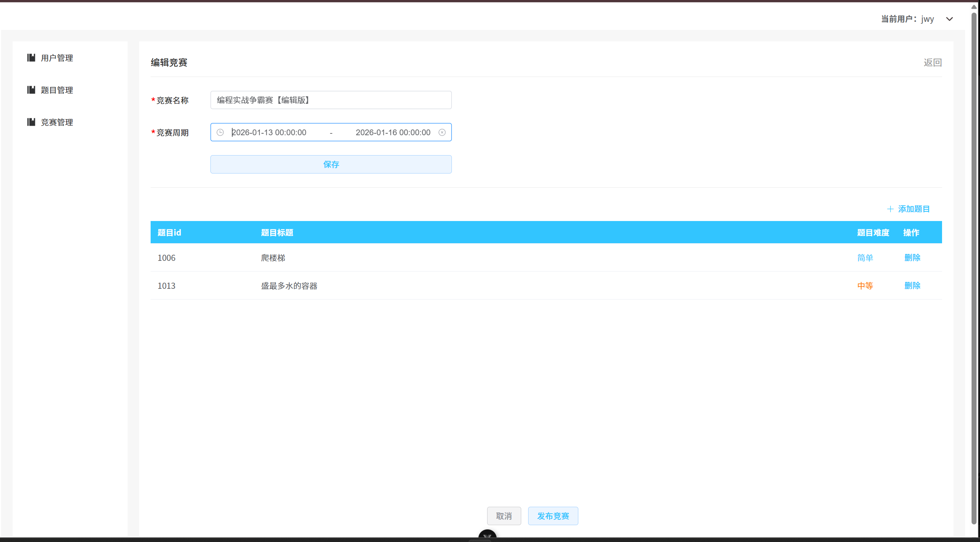Select the 竞赛名称 input field

pos(330,100)
